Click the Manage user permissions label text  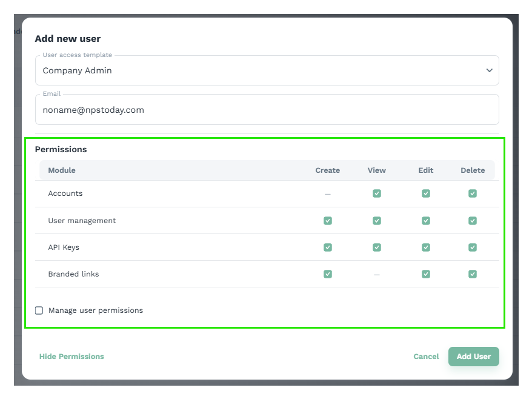[x=96, y=310]
